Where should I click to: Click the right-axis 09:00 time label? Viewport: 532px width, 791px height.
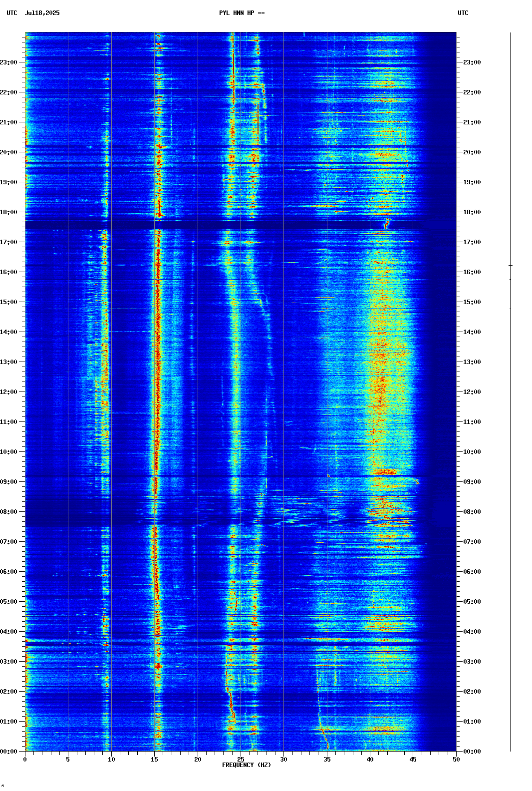point(472,482)
